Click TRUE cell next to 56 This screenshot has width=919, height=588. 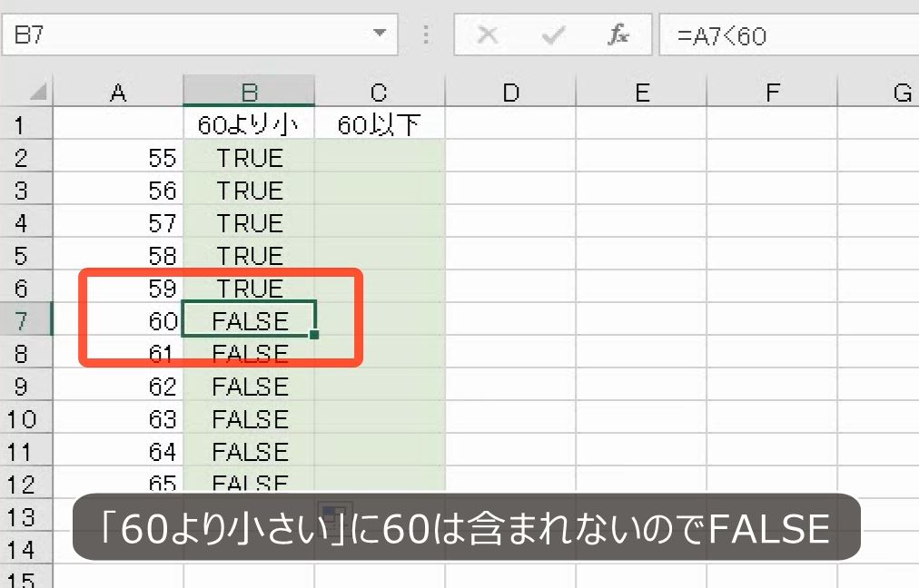click(x=249, y=189)
